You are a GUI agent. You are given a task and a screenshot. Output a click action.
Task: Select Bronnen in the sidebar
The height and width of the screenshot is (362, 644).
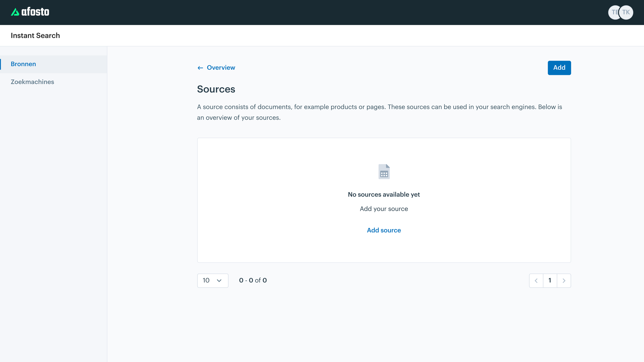(x=23, y=64)
